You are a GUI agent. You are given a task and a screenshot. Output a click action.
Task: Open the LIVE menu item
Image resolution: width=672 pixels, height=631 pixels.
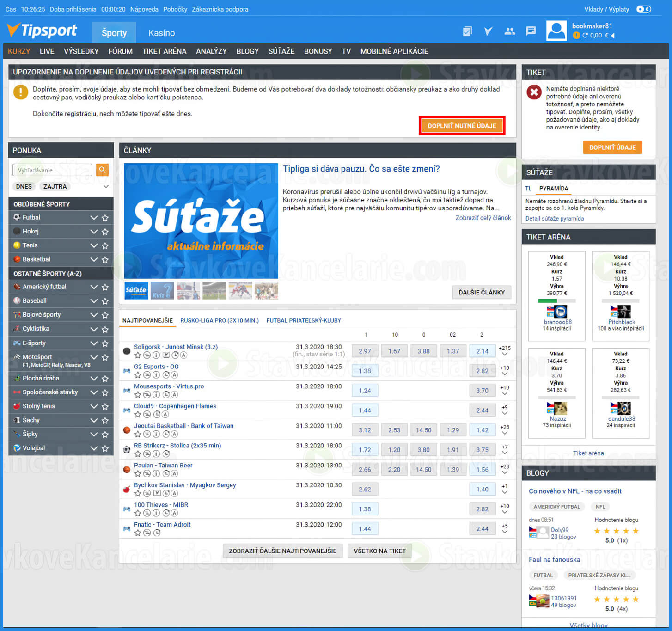47,51
